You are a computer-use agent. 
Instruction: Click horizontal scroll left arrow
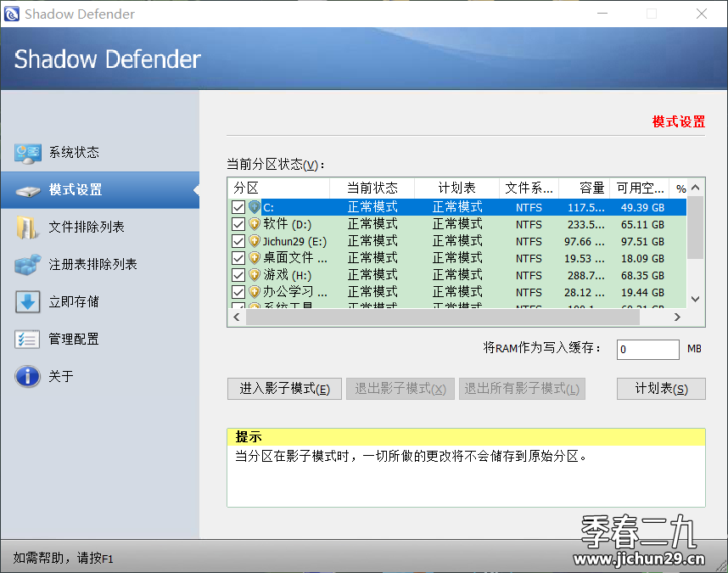click(237, 317)
